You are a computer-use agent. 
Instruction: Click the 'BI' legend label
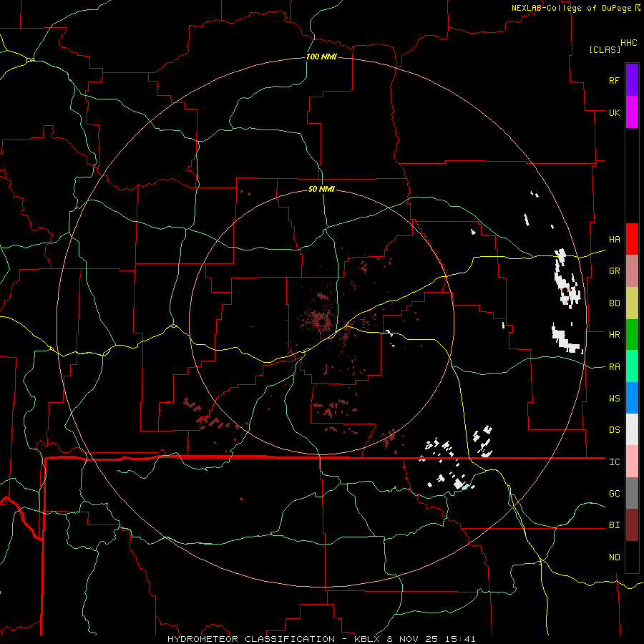pos(614,525)
